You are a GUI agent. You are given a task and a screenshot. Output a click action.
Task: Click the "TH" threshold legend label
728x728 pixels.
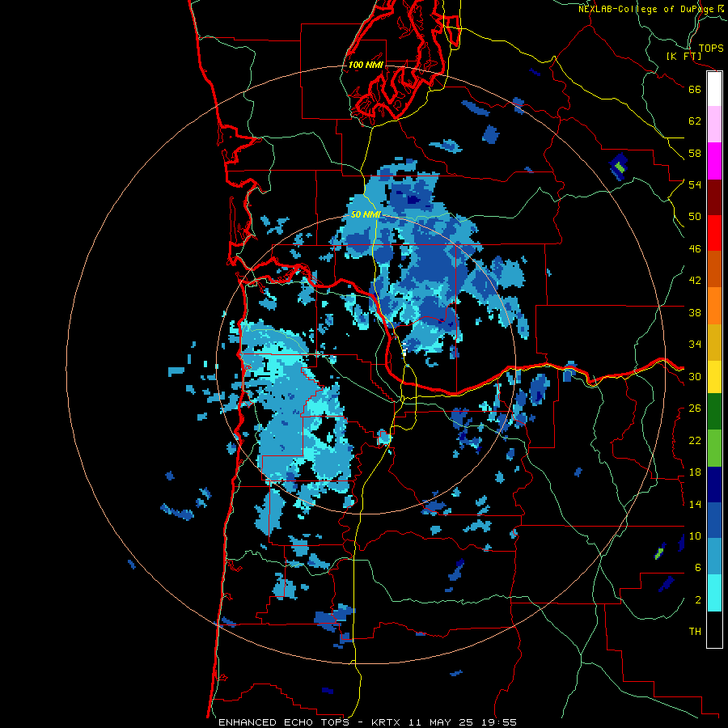point(695,632)
